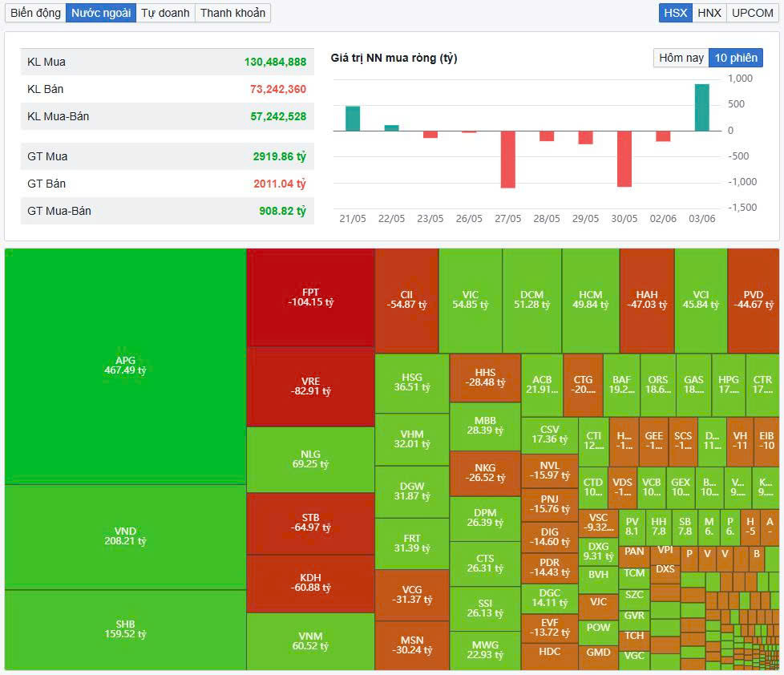Click the 30/05 red bar in chart
This screenshot has width=784, height=675.
click(x=624, y=159)
